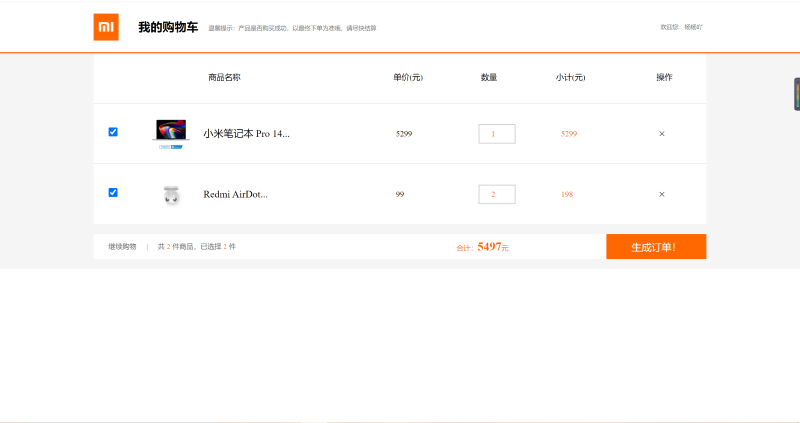Screen dimensions: 800x423
Task: Click 继续购物 to continue shopping
Action: (x=122, y=246)
